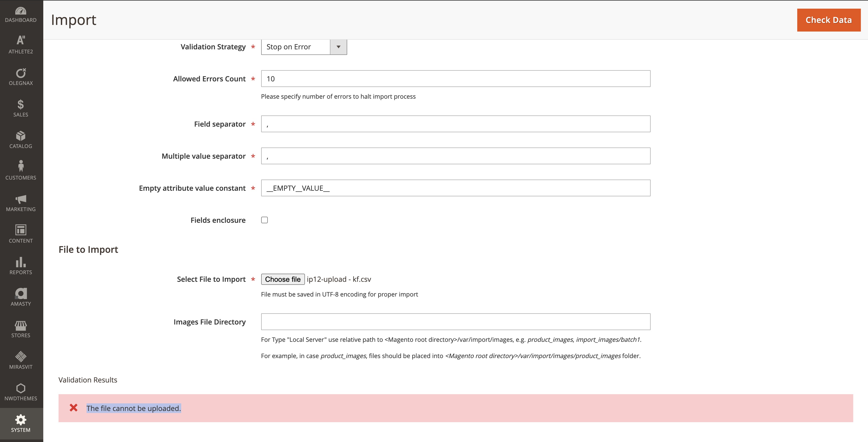This screenshot has height=442, width=868.
Task: Click the Choose file button
Action: coord(283,279)
